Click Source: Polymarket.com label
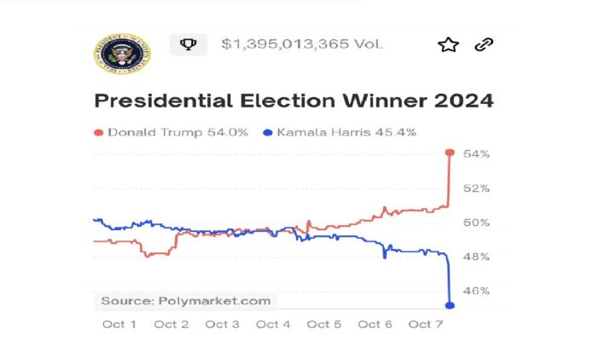 [x=185, y=300]
